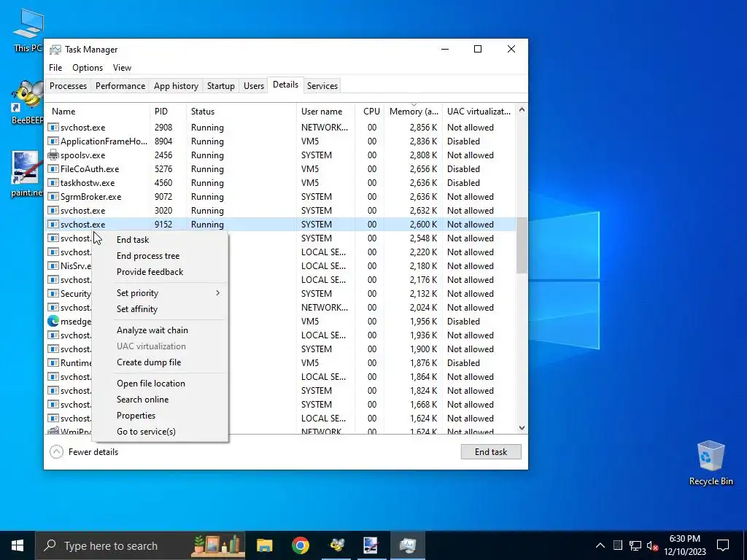This screenshot has width=747, height=560.
Task: Open the Windows Start menu
Action: pyautogui.click(x=18, y=545)
